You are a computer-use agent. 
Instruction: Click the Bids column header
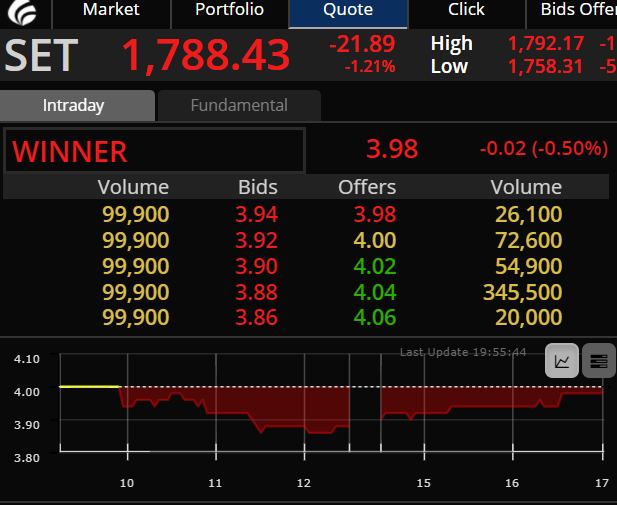(258, 187)
